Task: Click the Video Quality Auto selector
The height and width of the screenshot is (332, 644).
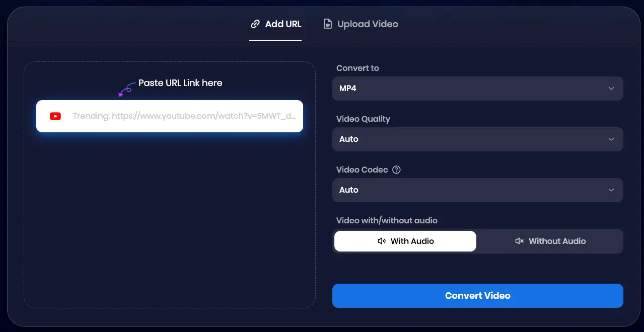Action: (x=477, y=139)
